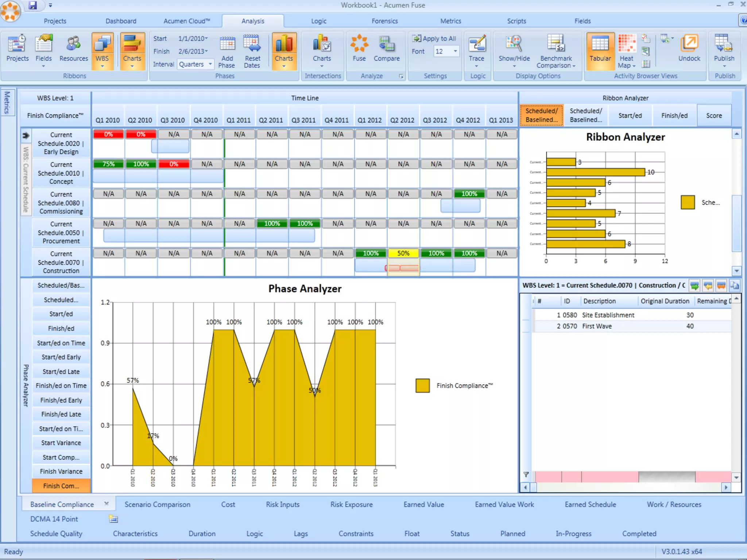Click the 50% cell for Construction
The image size is (747, 560).
coord(403,253)
